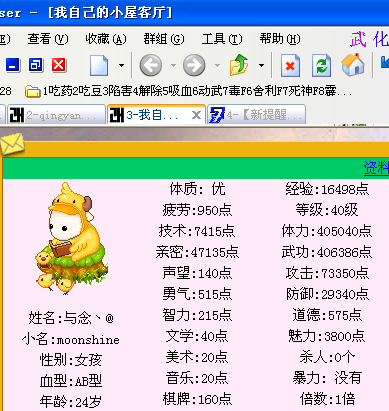389x411 pixels.
Task: Open the 工具(T) menu
Action: pyautogui.click(x=222, y=39)
